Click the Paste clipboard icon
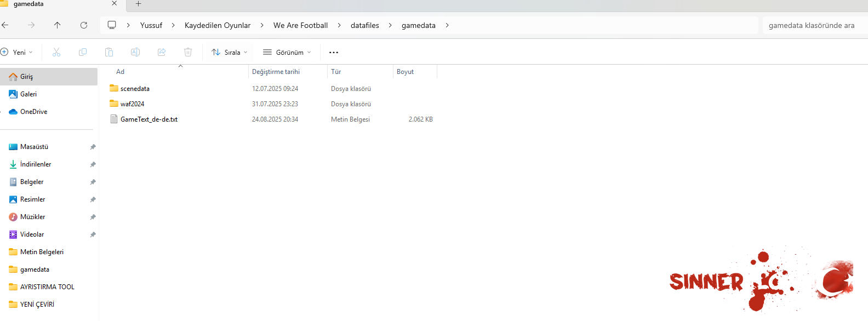This screenshot has height=321, width=868. [109, 52]
